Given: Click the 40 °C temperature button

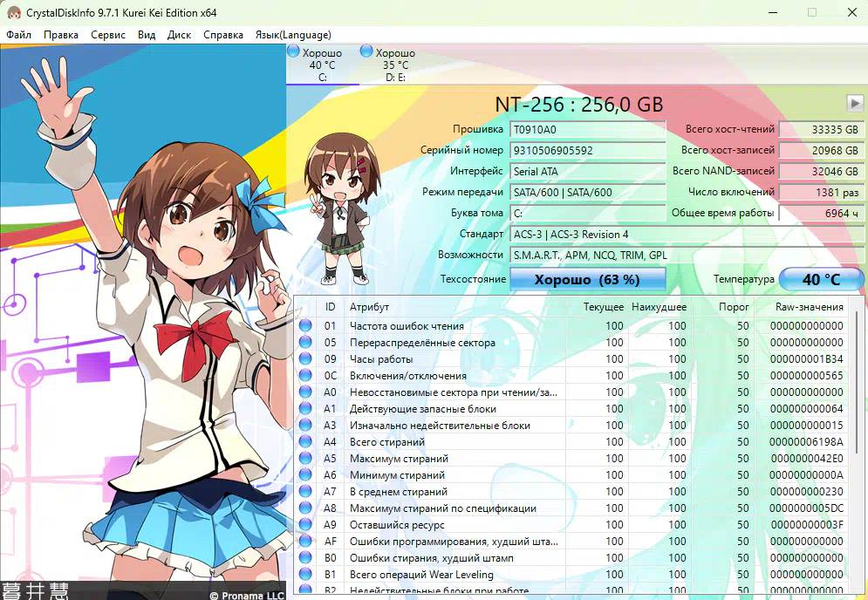Looking at the screenshot, I should 821,280.
